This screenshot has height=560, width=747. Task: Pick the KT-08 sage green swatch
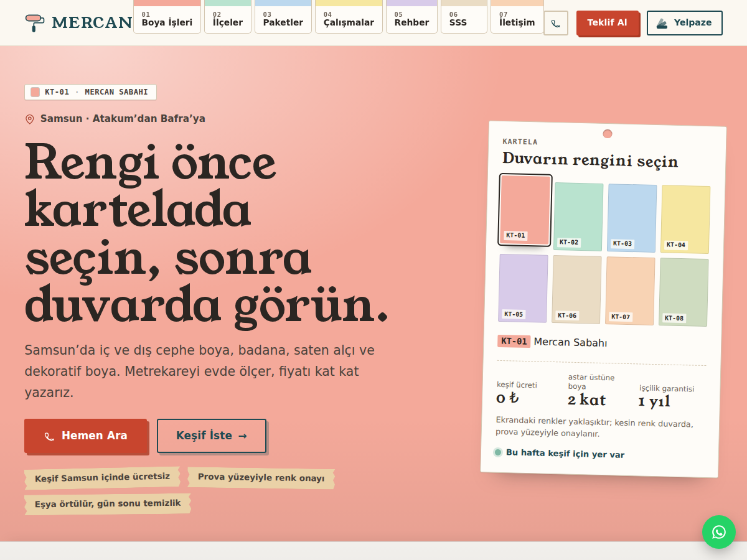point(684,292)
